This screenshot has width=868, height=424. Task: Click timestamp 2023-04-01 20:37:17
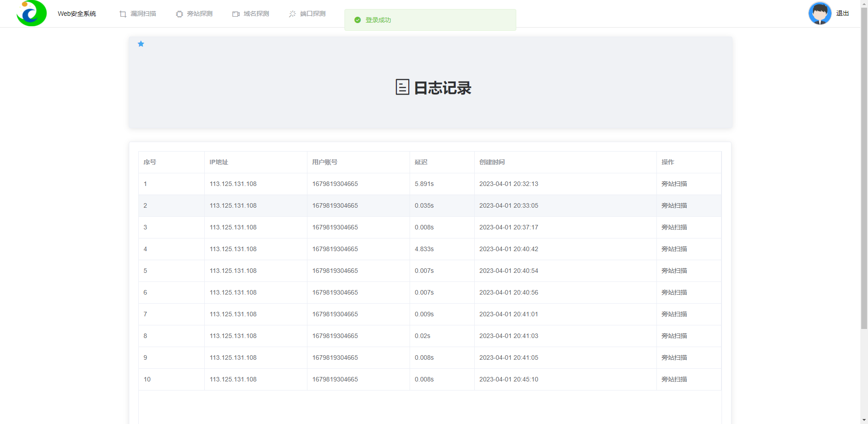coord(509,227)
